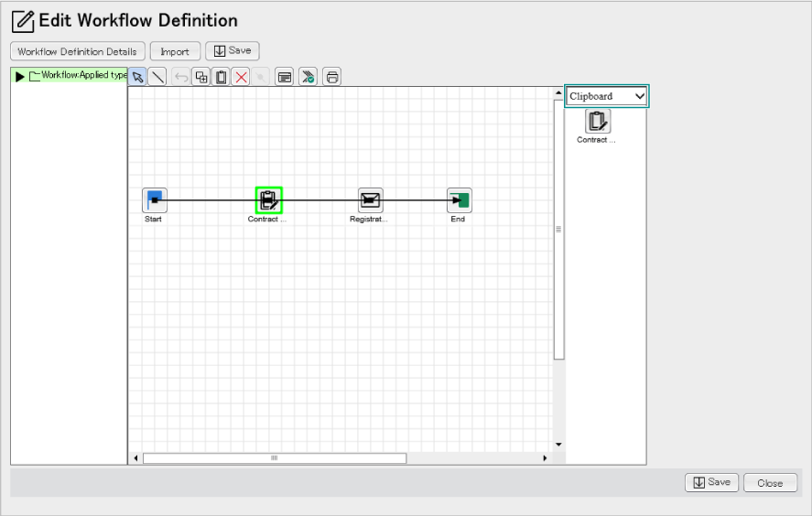Image resolution: width=812 pixels, height=516 pixels.
Task: Click Workflow Definition Details button
Action: [x=78, y=51]
